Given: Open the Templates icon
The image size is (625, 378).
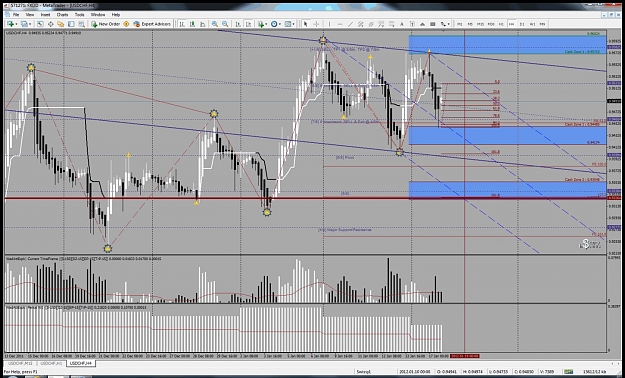Looking at the screenshot, I should (x=288, y=24).
